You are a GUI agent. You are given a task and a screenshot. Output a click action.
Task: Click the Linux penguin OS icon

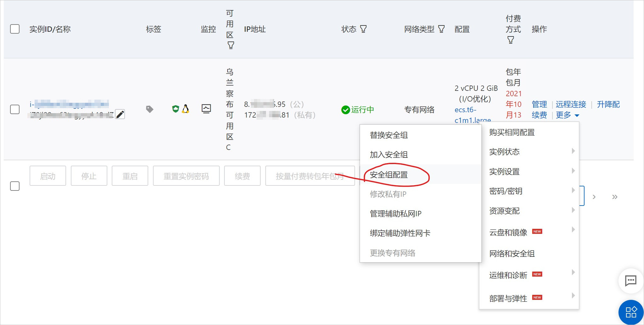tap(185, 109)
